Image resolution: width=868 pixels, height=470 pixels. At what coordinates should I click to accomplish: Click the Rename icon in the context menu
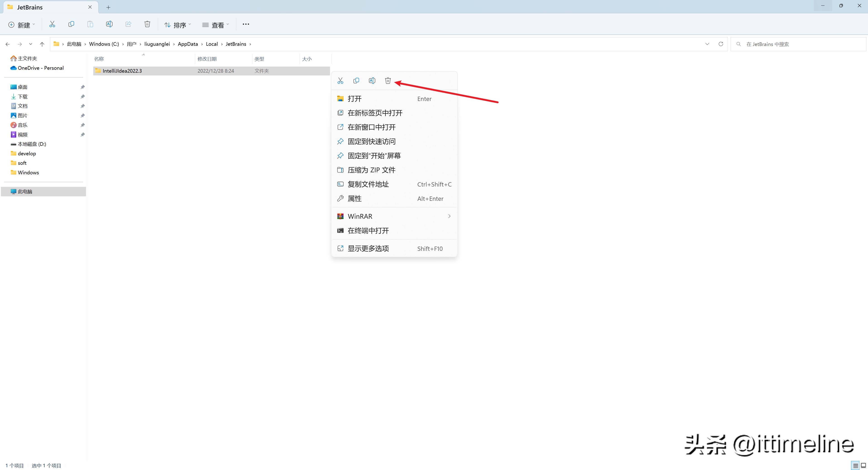[x=372, y=81]
